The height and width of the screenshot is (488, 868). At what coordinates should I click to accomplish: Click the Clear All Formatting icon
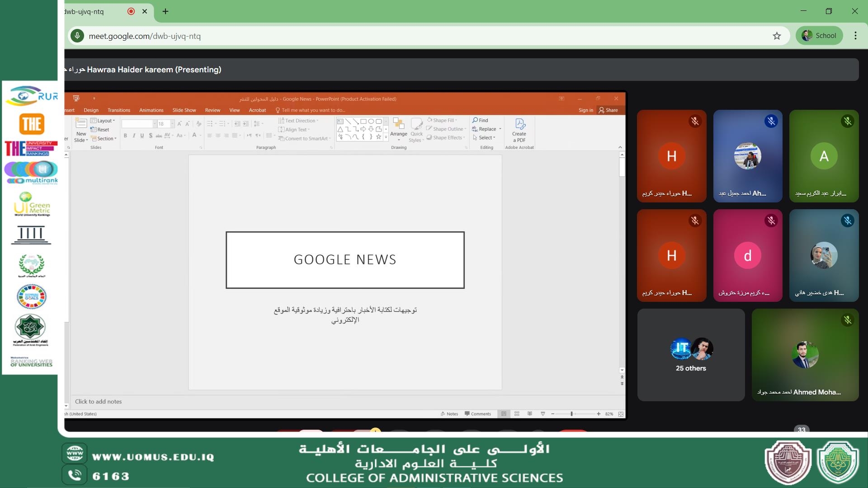[198, 124]
